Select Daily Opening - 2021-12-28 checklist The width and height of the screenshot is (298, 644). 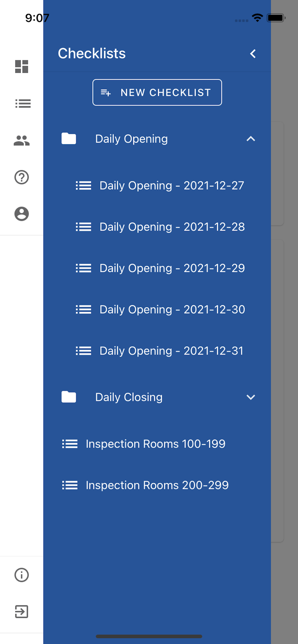[x=172, y=227]
